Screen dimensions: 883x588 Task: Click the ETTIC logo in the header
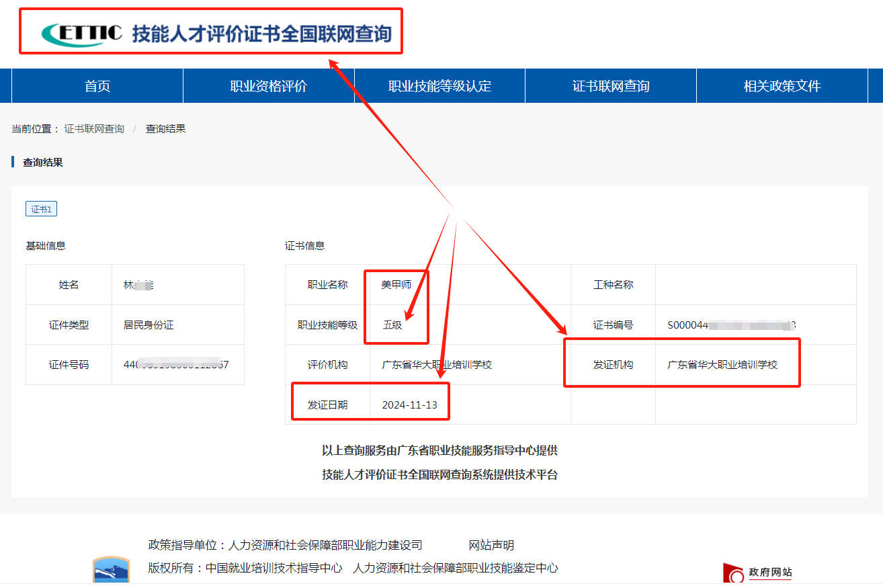(x=82, y=33)
